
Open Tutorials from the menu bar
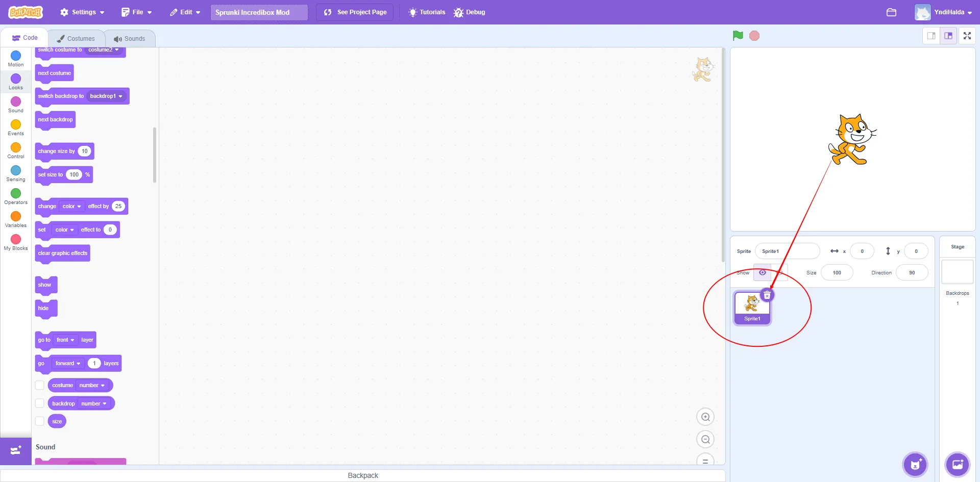[x=427, y=12]
